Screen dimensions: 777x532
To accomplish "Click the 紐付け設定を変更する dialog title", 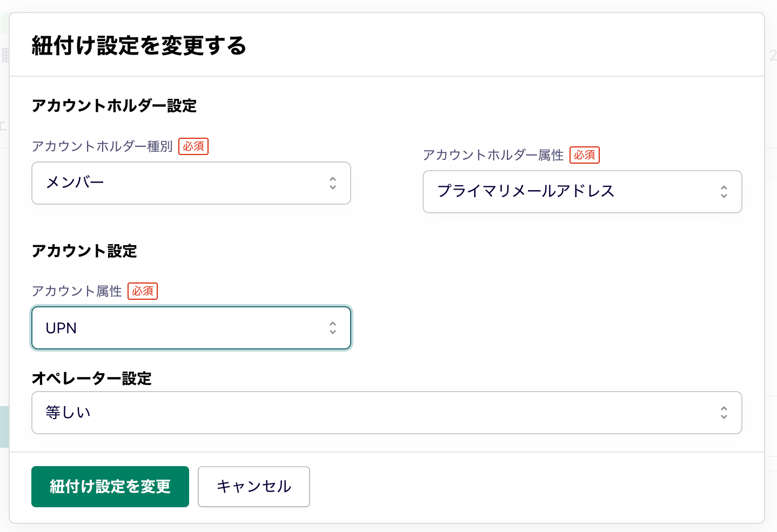I will [139, 45].
